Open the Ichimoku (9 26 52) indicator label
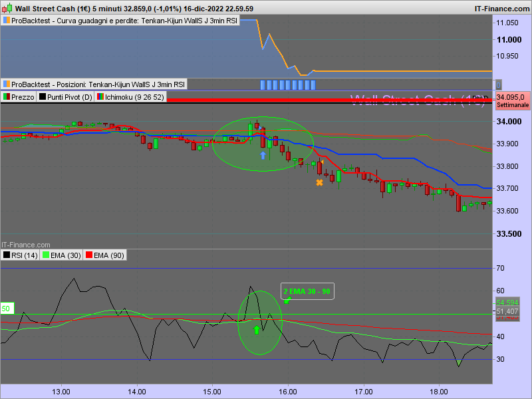 pyautogui.click(x=130, y=97)
